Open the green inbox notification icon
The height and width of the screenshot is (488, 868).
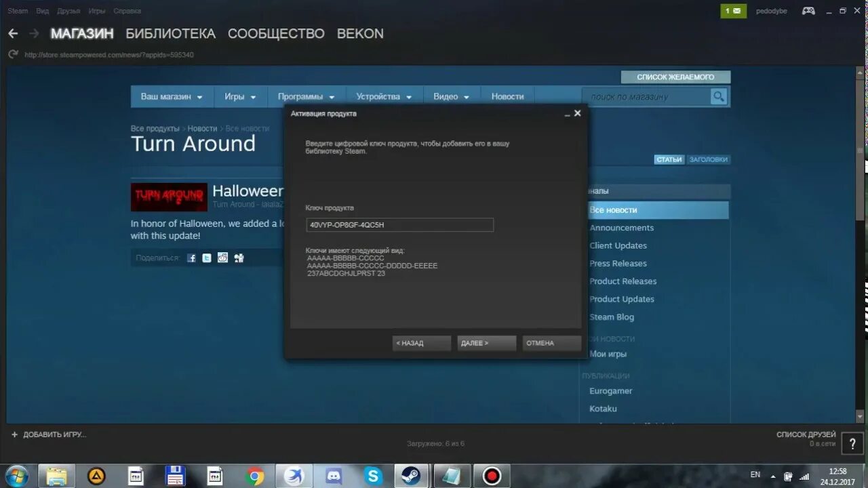[x=733, y=11]
